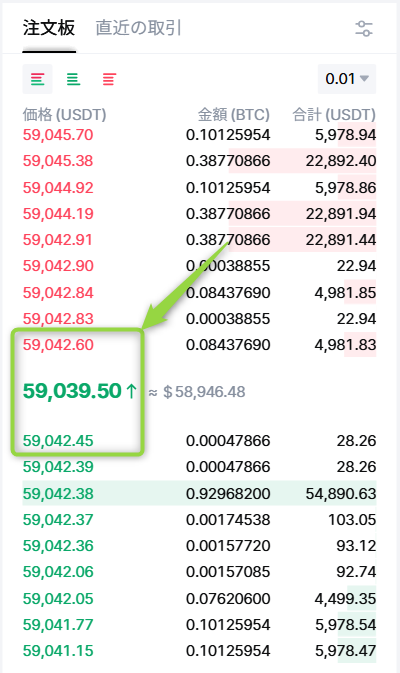Select bid price 59,042.45
Viewport: 400px width, 673px height.
[x=58, y=441]
